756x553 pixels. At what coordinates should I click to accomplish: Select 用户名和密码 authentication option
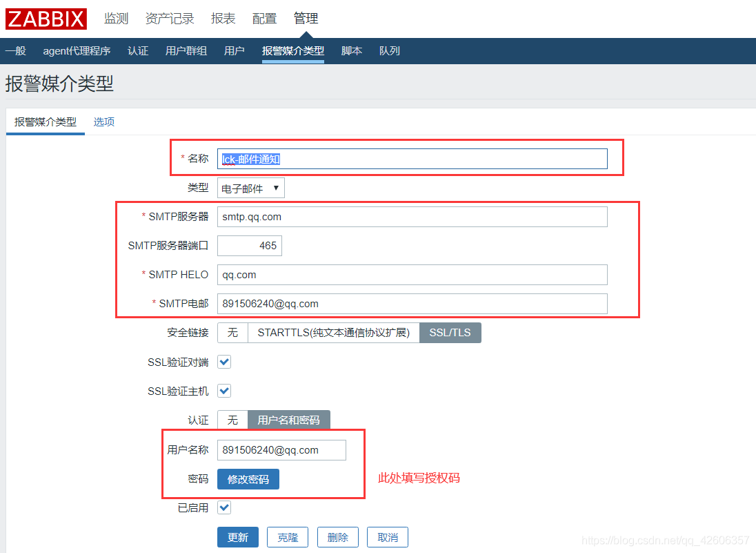[289, 420]
